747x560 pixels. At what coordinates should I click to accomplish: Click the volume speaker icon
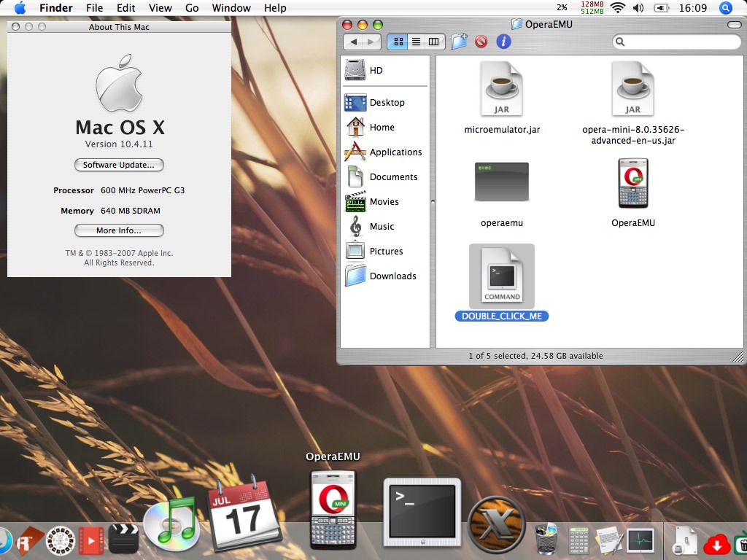(x=638, y=8)
